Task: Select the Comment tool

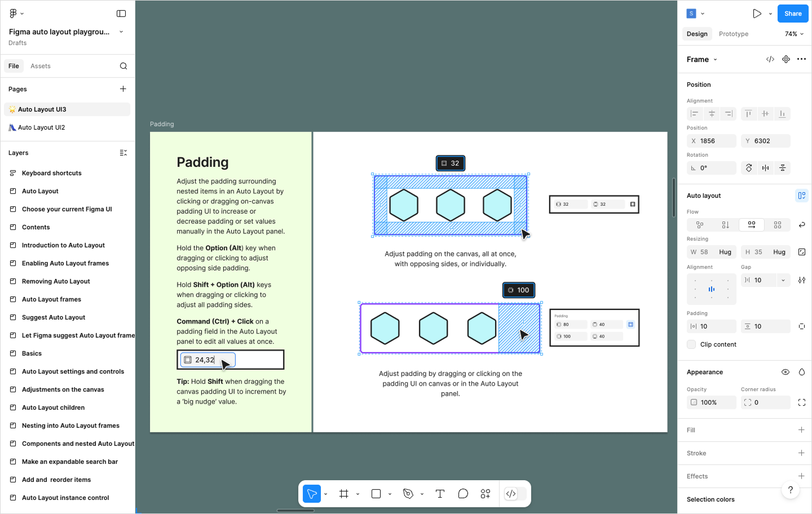Action: pos(463,494)
